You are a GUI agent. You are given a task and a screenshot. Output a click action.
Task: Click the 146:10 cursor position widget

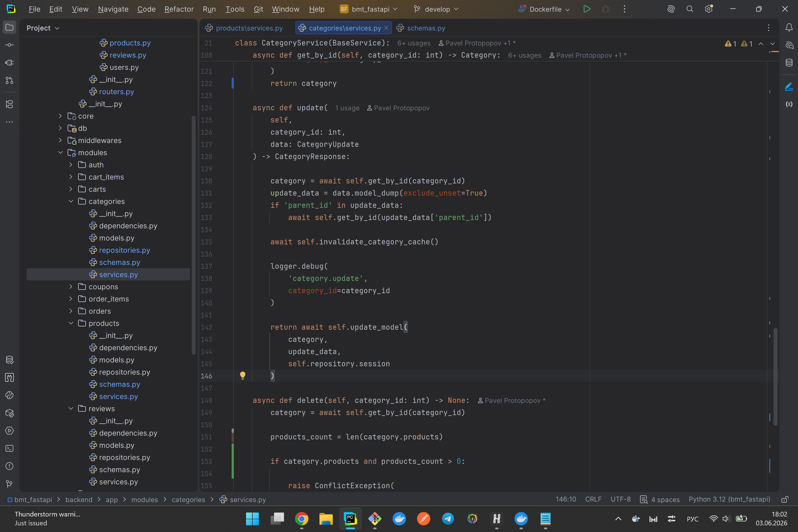click(x=566, y=499)
